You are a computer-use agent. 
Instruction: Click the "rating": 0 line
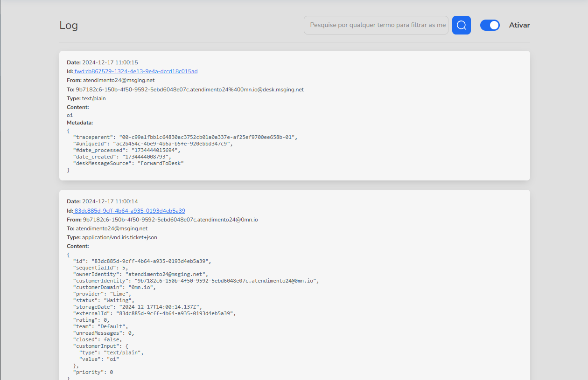click(91, 320)
